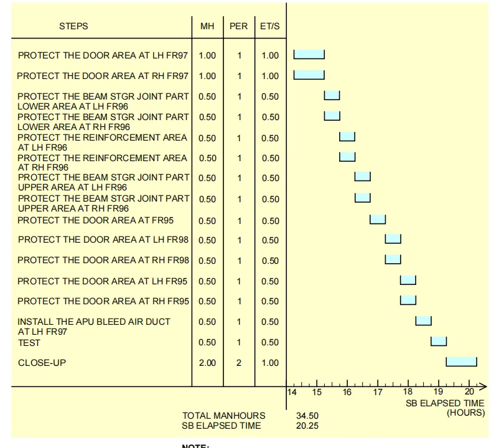The image size is (504, 448).
Task: Click the MH value 0.50 in the TEST row
Action: point(207,342)
